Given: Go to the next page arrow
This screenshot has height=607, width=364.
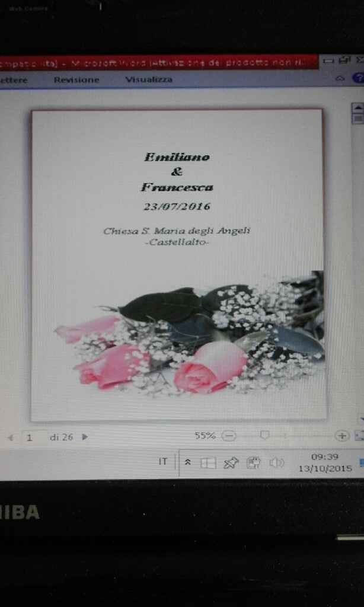Looking at the screenshot, I should [x=85, y=437].
